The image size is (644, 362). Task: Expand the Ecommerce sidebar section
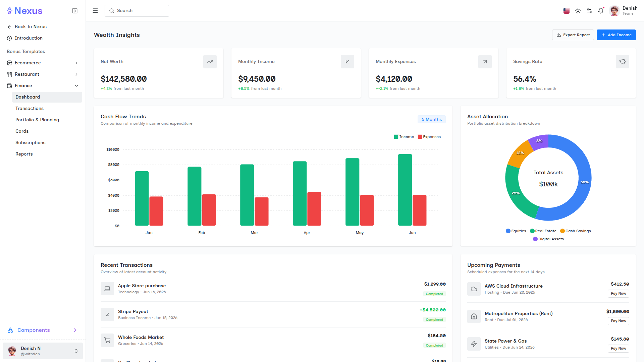(x=43, y=63)
